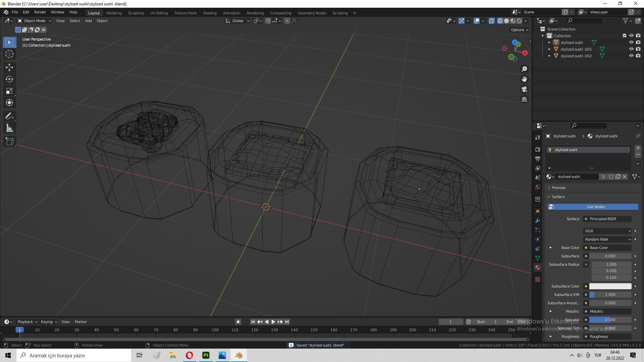Switch to Rendered viewport shading

click(x=519, y=21)
